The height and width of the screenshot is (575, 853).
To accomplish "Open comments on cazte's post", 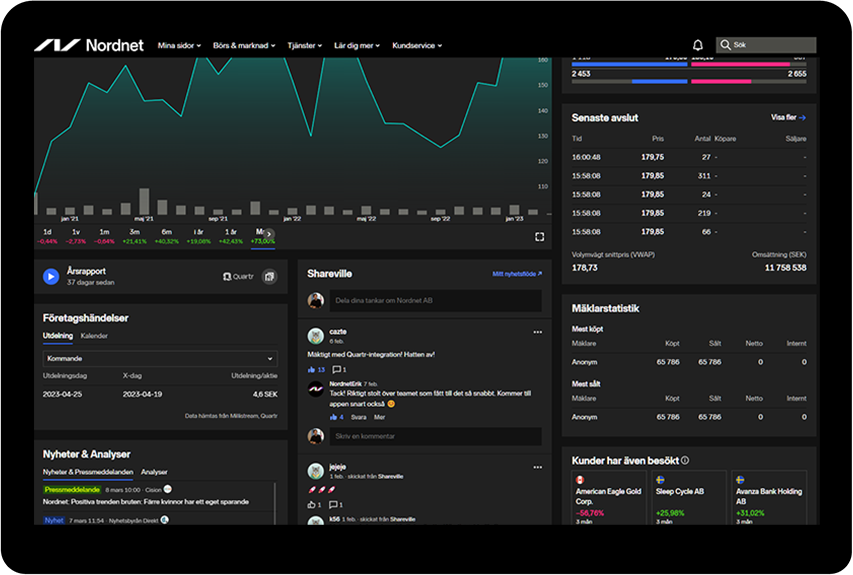I will pos(339,369).
